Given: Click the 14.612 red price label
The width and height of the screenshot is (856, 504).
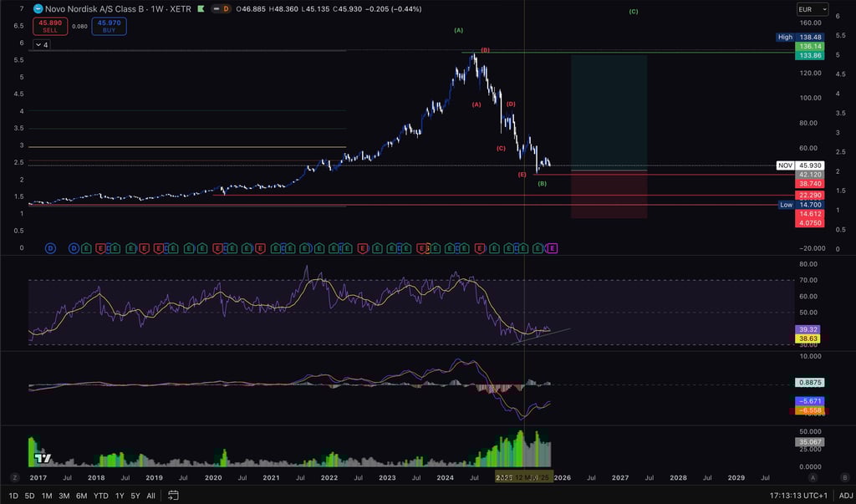Looking at the screenshot, I should [x=810, y=214].
